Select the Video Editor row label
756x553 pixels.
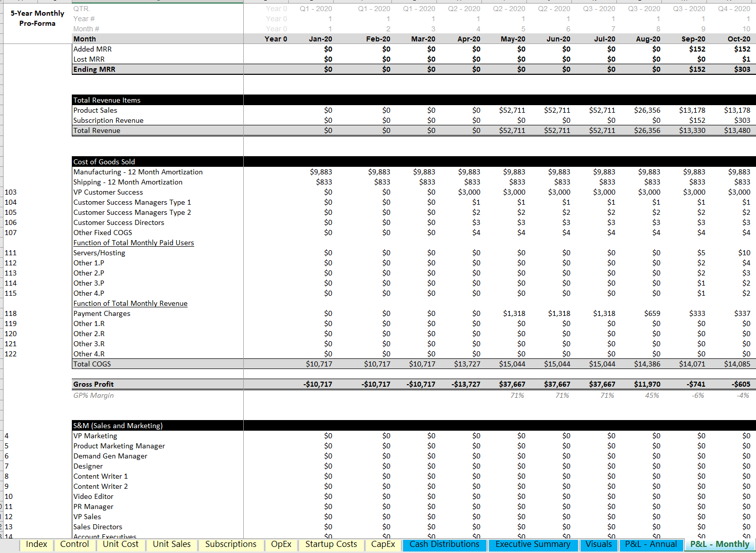[94, 496]
